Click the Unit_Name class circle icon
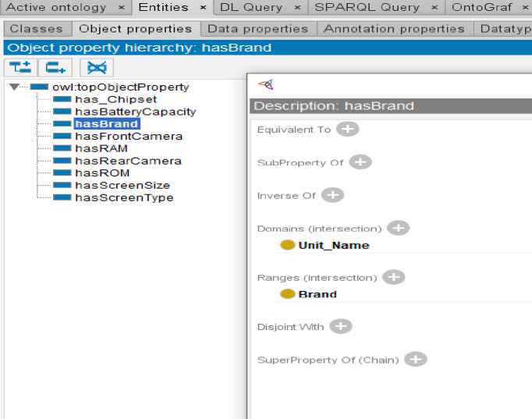 click(x=287, y=245)
